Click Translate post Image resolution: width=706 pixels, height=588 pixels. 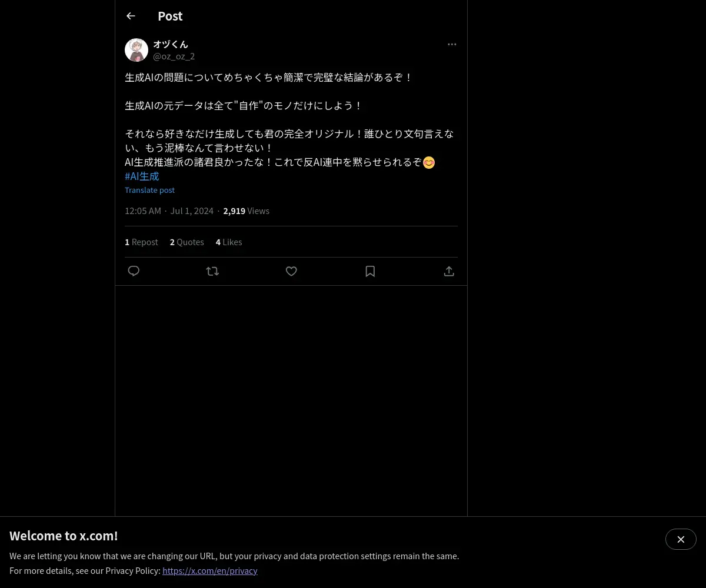tap(149, 190)
